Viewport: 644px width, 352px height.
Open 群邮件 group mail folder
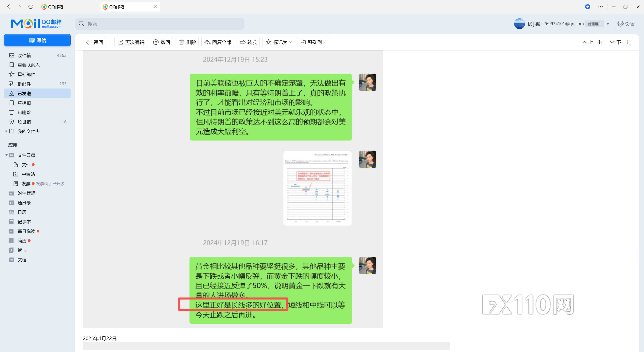37,84
